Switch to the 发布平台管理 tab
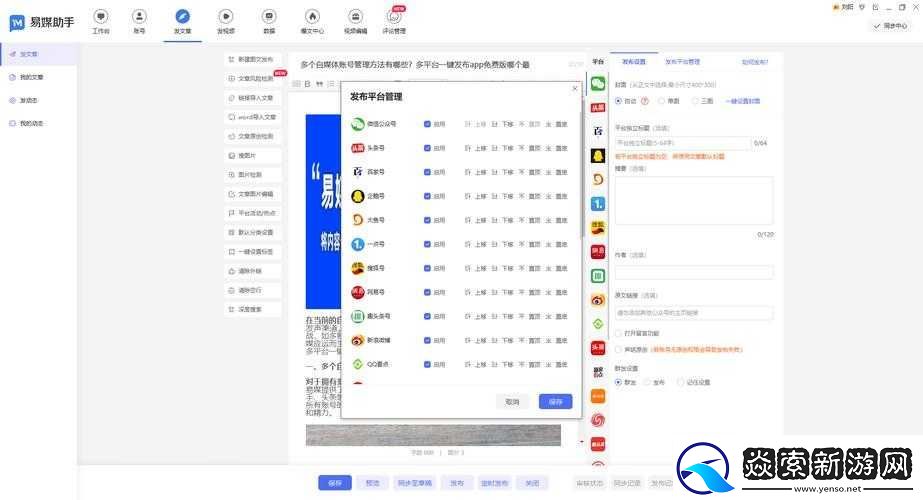Screen dimensions: 923x500 (682, 62)
